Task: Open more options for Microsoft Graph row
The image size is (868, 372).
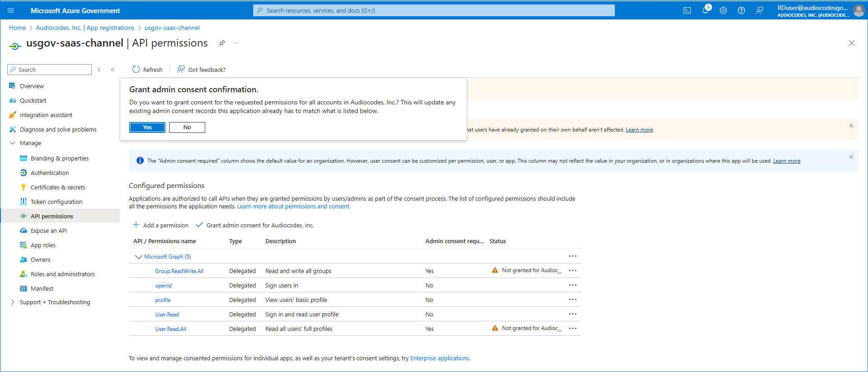Action: click(x=573, y=256)
